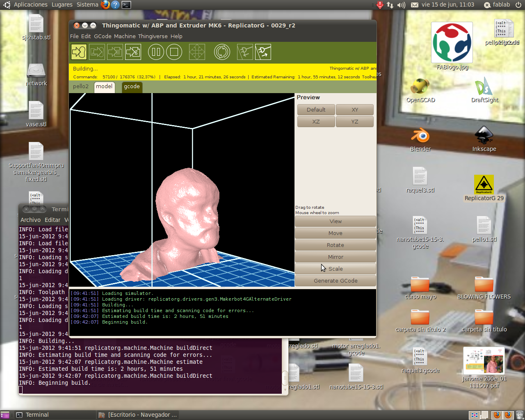Set the preview to XY view

pos(355,110)
